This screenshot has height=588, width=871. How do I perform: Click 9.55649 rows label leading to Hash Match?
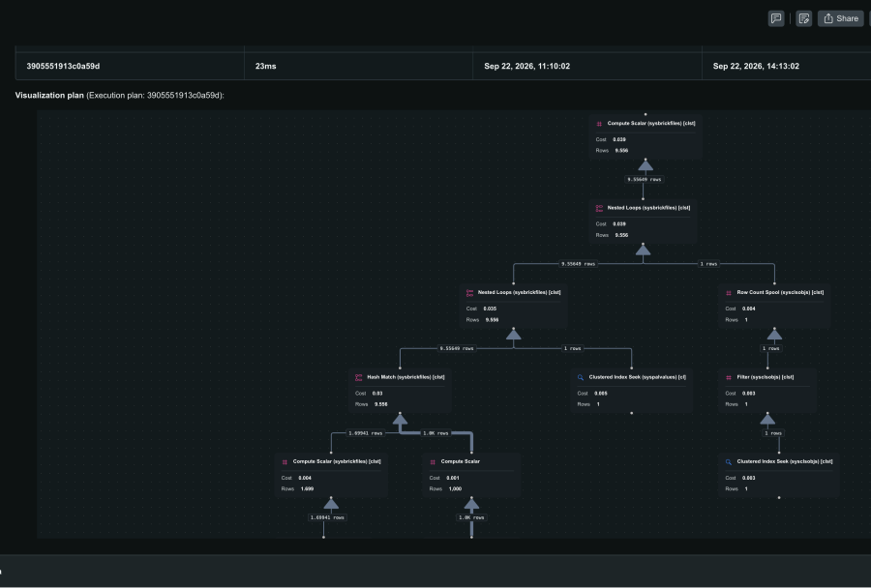[x=457, y=348]
